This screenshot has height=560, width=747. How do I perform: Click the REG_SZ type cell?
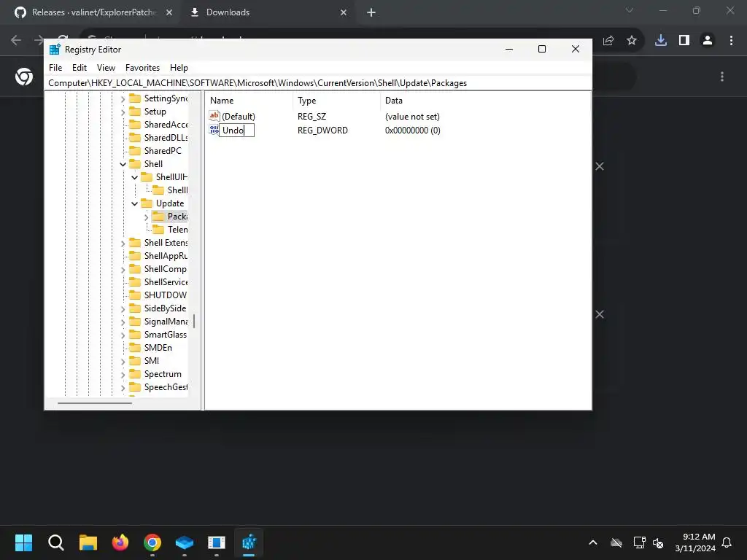pos(311,116)
